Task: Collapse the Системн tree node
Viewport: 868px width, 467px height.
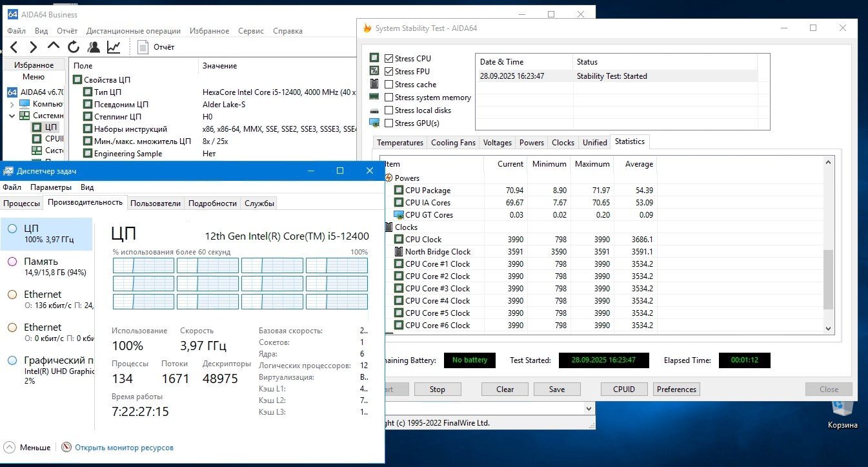Action: pos(12,116)
